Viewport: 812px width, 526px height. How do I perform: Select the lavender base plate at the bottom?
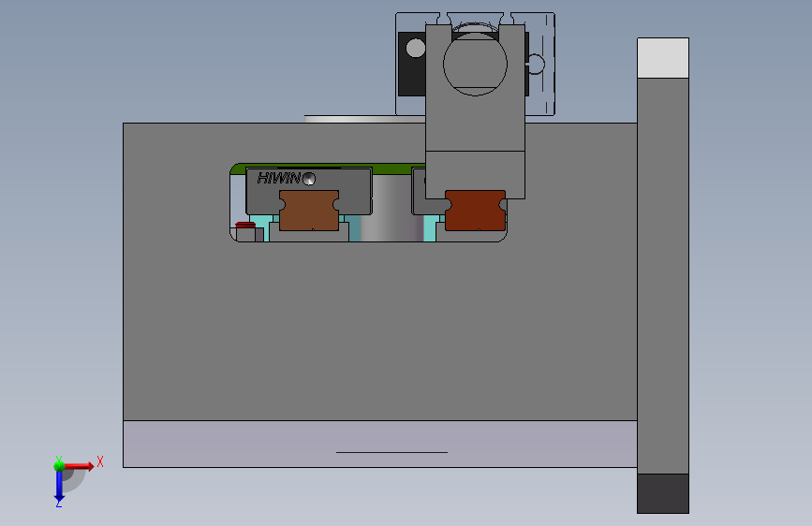(x=379, y=444)
